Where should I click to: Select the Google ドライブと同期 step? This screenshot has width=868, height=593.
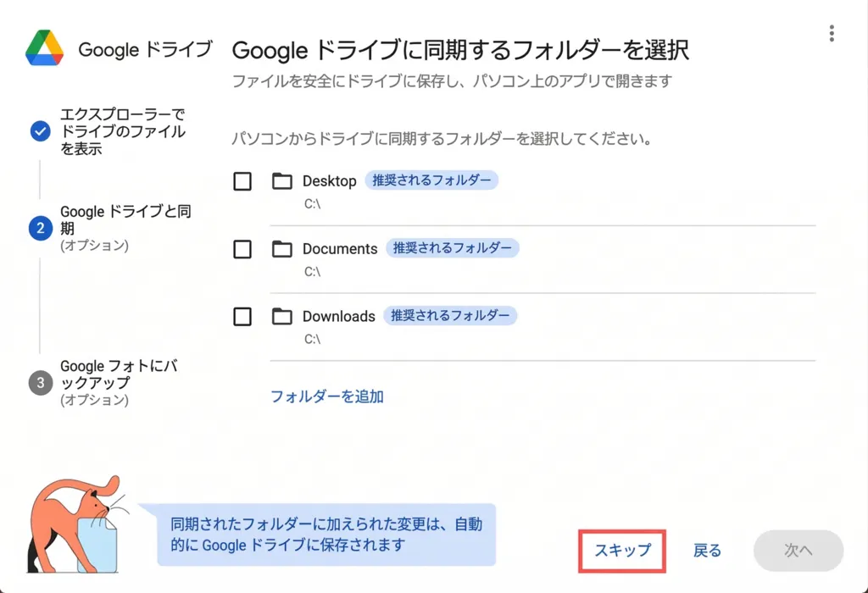click(125, 220)
